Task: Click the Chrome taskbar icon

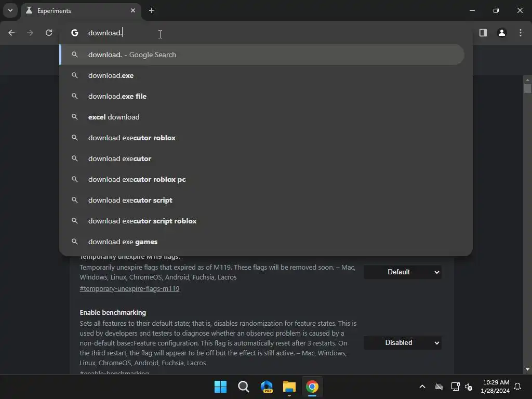Action: [x=312, y=387]
